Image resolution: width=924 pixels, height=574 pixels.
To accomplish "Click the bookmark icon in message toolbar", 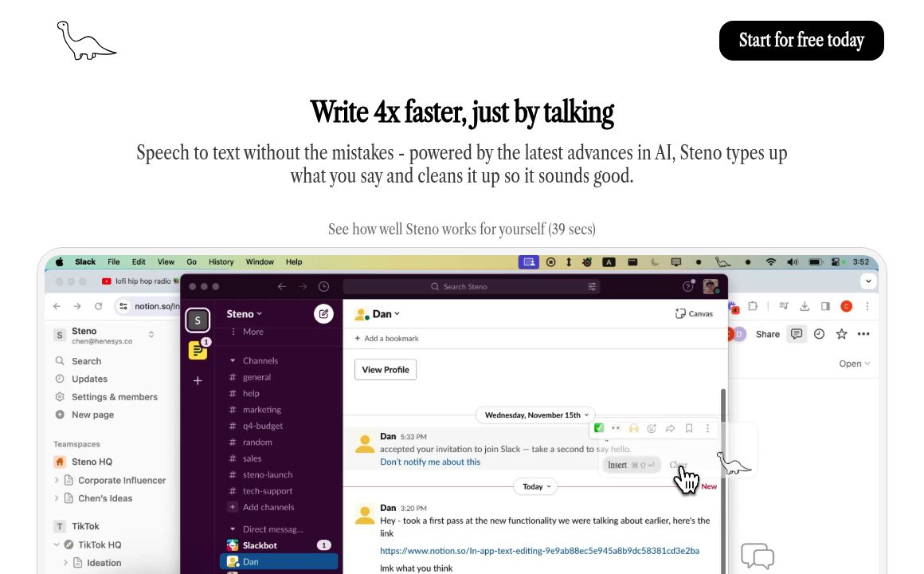I will click(x=689, y=429).
